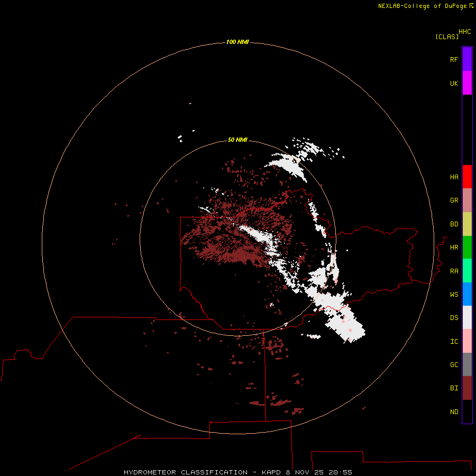Click the UK magenta legend swatch
The width and height of the screenshot is (476, 476).
(467, 83)
